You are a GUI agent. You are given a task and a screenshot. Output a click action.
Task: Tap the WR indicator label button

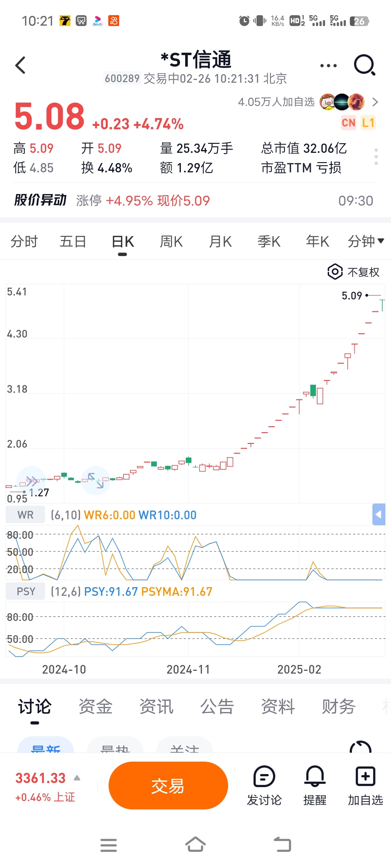click(x=25, y=515)
